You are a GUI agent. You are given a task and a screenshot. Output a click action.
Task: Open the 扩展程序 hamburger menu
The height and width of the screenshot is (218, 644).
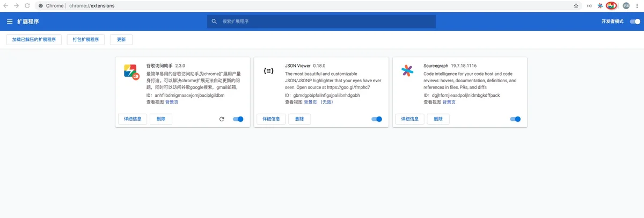(10, 21)
